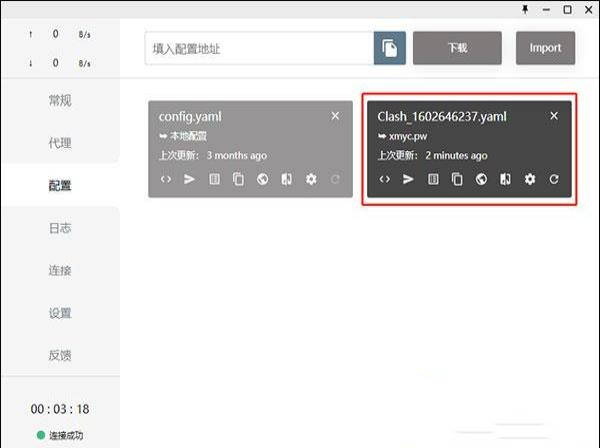Viewport: 600px width, 448px height.
Task: Click the code edit icon on Clash_1602646237.yaml card
Action: [x=385, y=180]
